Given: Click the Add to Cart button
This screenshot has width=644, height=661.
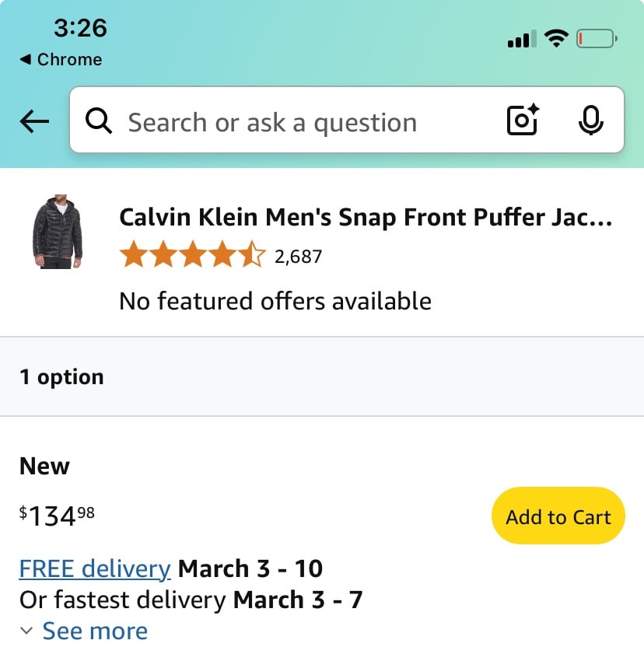Looking at the screenshot, I should point(558,516).
